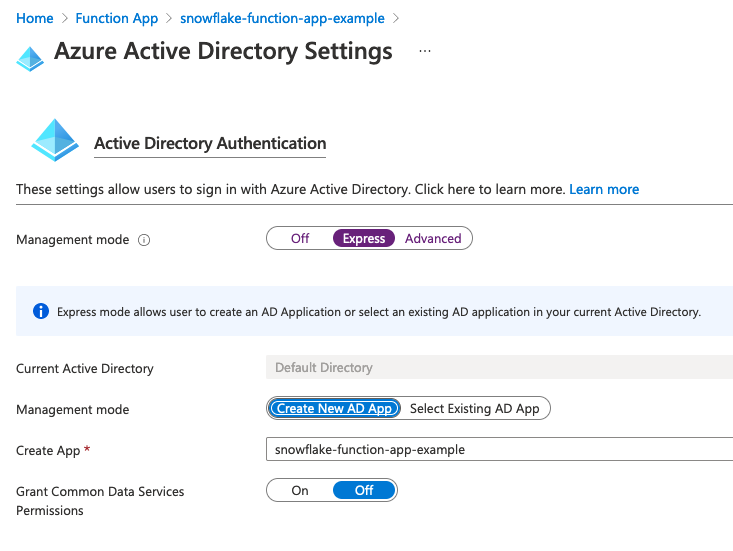Open snowflake-function-app-example breadcrumb link

coord(283,18)
